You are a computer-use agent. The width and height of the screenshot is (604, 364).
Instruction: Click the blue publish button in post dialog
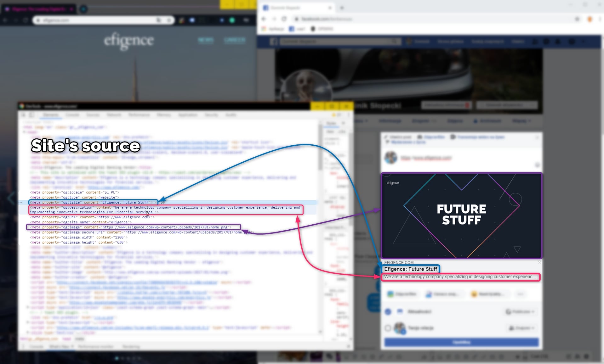click(x=461, y=342)
